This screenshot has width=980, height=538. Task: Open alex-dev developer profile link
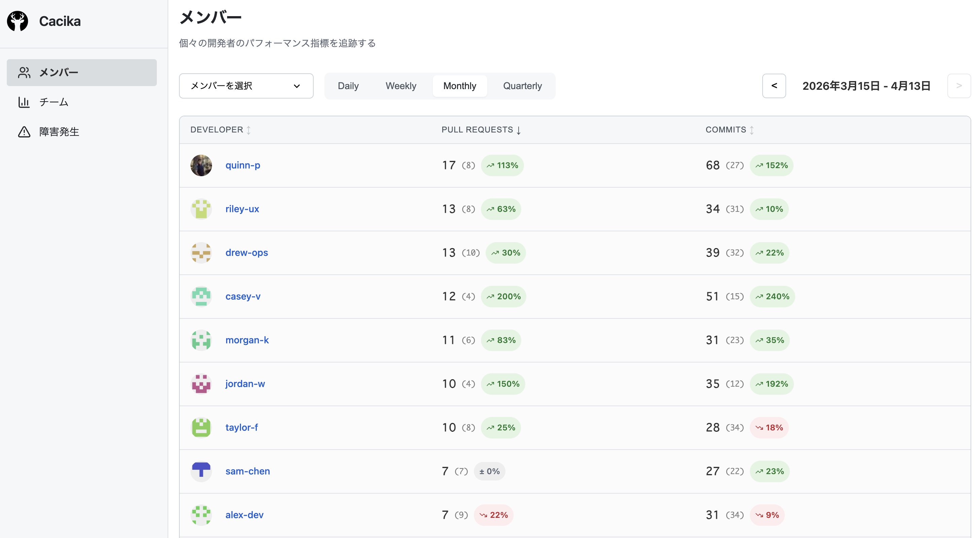click(244, 515)
